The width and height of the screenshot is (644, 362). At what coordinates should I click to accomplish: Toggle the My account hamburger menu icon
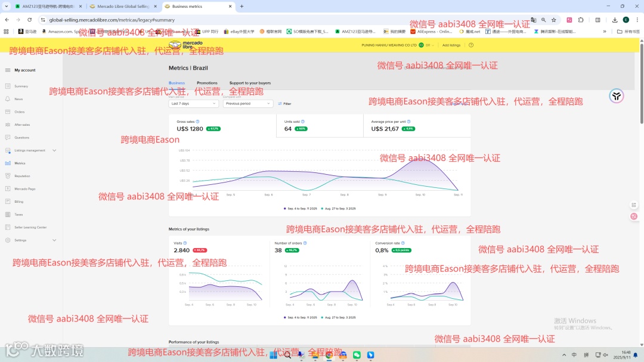point(7,70)
